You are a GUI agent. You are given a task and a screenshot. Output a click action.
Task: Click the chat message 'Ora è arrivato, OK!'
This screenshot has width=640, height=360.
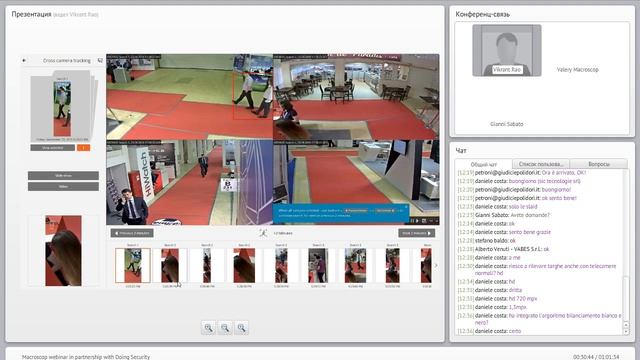tap(564, 173)
